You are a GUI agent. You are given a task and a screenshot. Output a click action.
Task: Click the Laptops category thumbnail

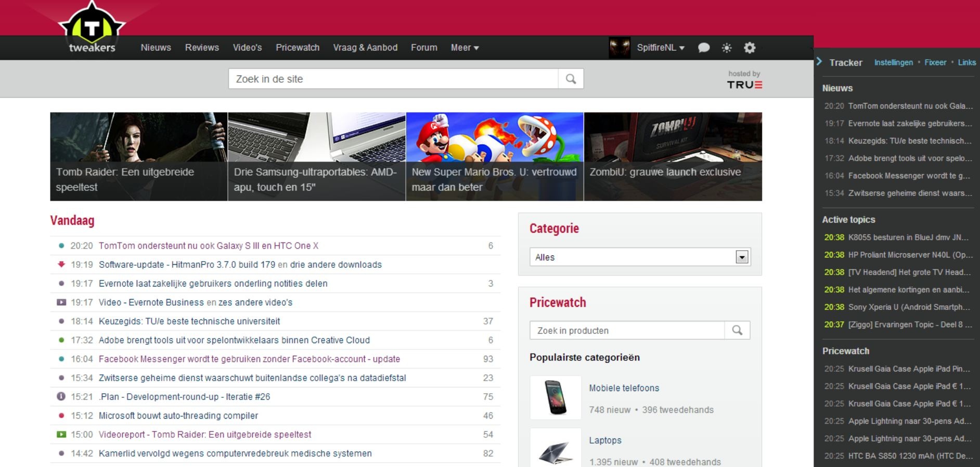click(x=556, y=448)
